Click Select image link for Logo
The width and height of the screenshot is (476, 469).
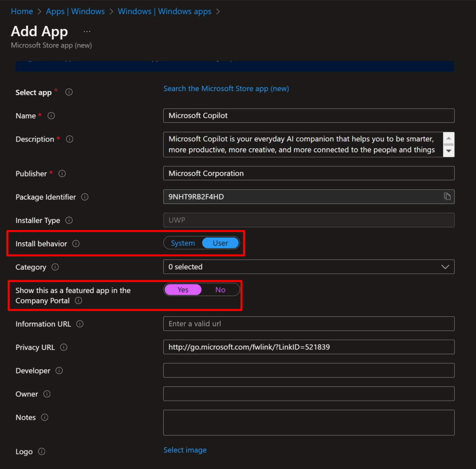point(185,450)
